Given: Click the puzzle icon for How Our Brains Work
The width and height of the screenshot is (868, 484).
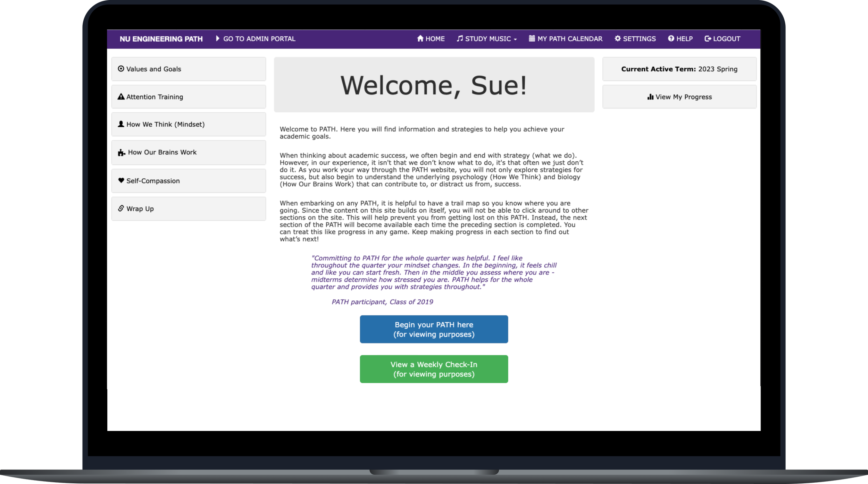Looking at the screenshot, I should point(121,153).
